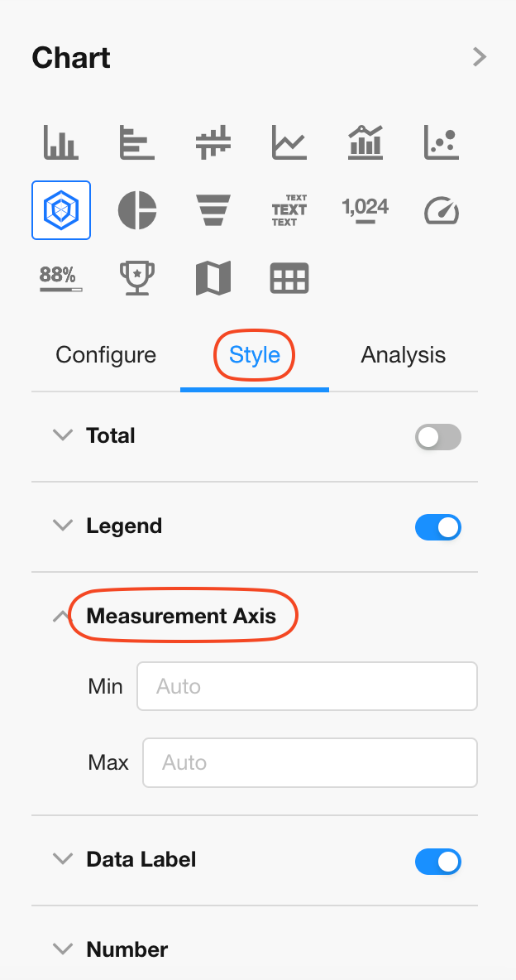
Task: Expand the Number section
Action: 63,949
